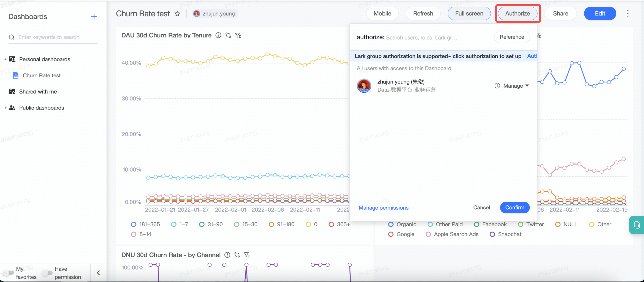Click refresh icon on DAU 30d Churn chart

pyautogui.click(x=228, y=35)
